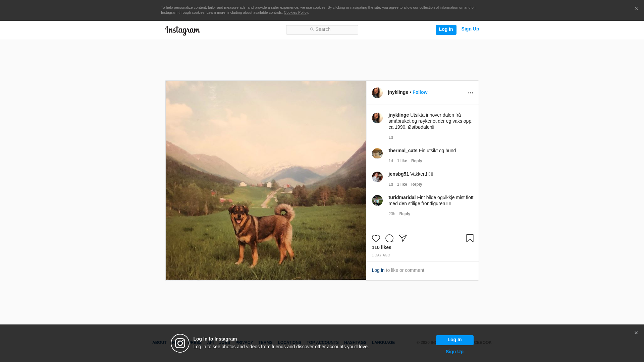The image size is (644, 362).
Task: View the 1 like on thermal_cats' comment
Action: point(402,161)
